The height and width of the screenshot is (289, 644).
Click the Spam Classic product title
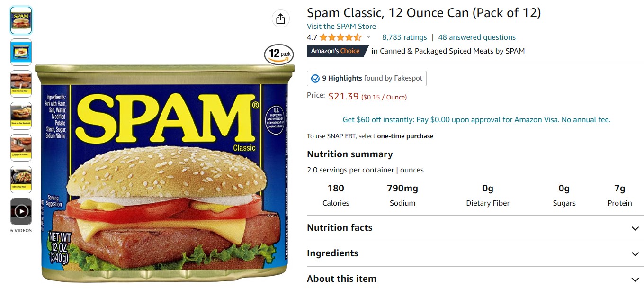coord(424,12)
